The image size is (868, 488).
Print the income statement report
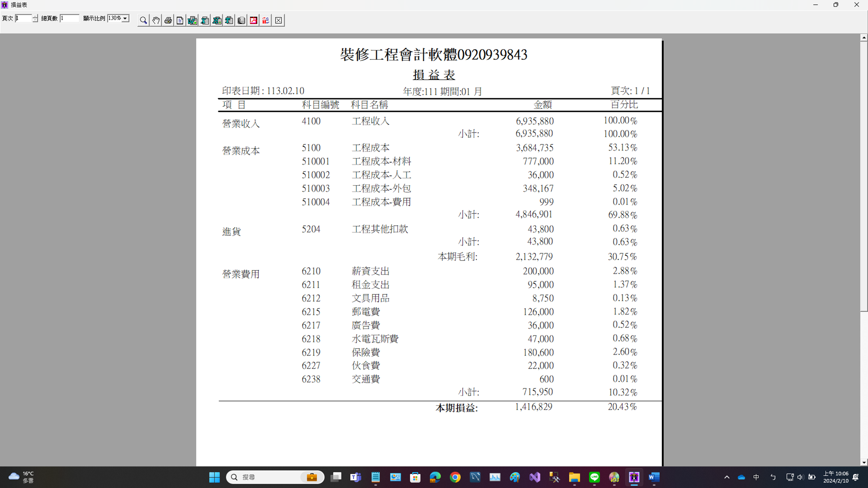click(x=168, y=21)
